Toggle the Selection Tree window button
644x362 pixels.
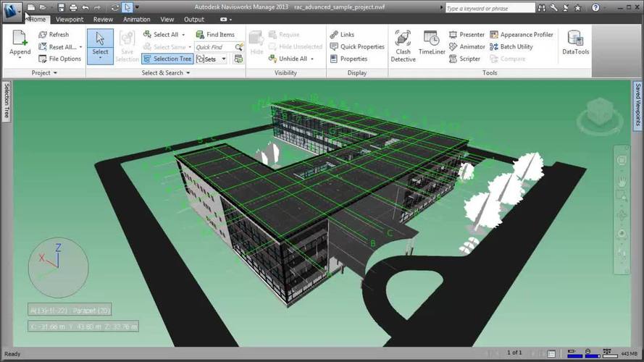point(167,59)
